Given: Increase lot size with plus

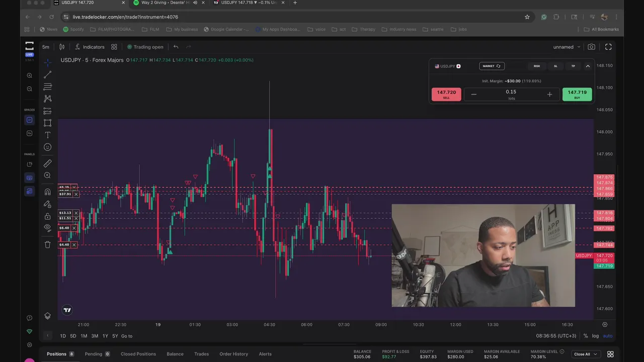Looking at the screenshot, I should [549, 95].
